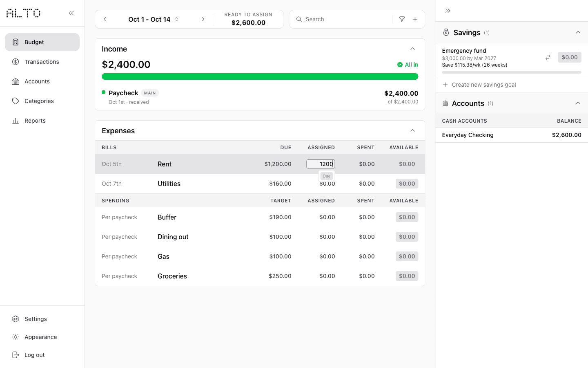Viewport: 588px width, 368px height.
Task: Click Gas available $0.00 badge
Action: (407, 256)
